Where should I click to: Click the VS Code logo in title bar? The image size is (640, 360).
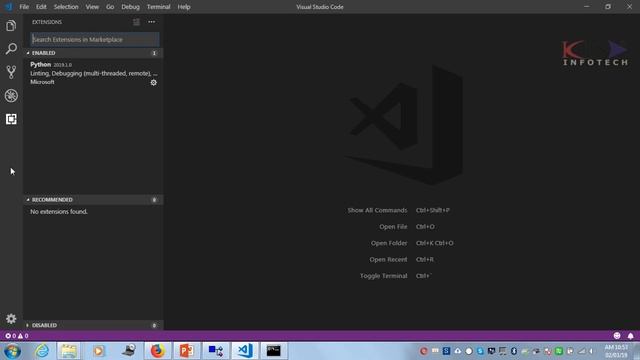(9, 7)
